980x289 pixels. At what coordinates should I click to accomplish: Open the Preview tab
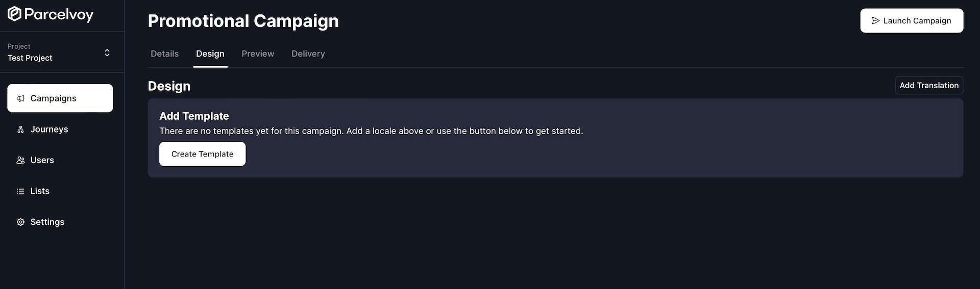(x=258, y=54)
